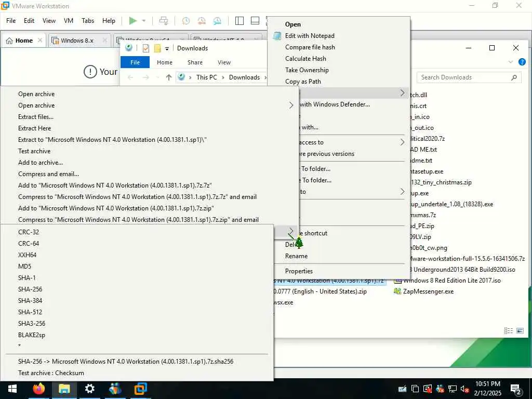The height and width of the screenshot is (399, 532).
Task: Expand the chevron after This PC breadcrumb
Action: [223, 77]
